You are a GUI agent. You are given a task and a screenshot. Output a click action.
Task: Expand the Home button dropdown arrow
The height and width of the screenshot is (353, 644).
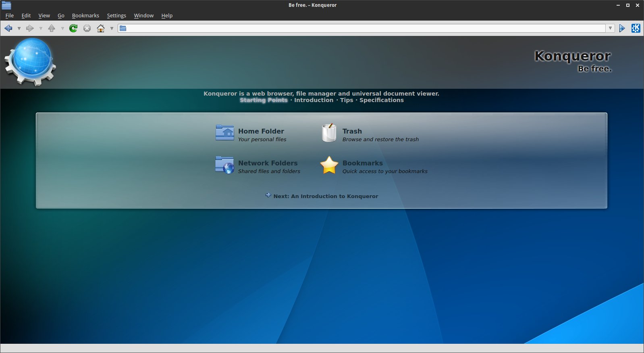[112, 28]
